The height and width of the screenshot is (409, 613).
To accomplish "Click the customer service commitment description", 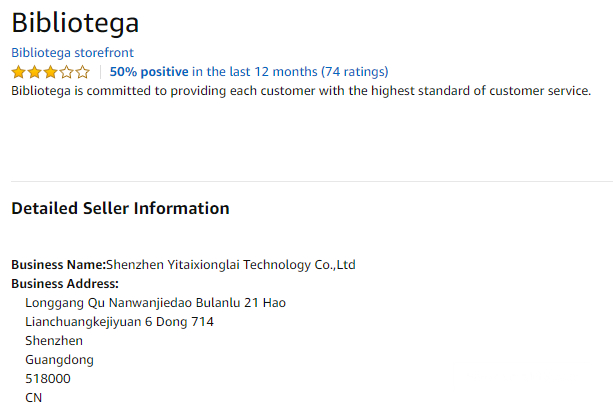I will click(301, 91).
